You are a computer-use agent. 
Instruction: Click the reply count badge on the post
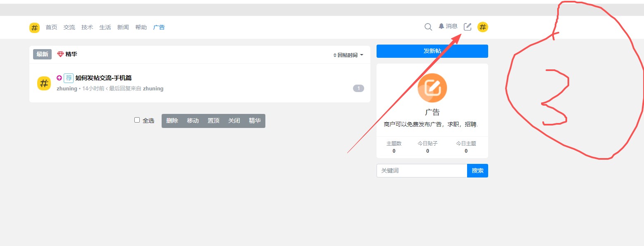coord(358,88)
